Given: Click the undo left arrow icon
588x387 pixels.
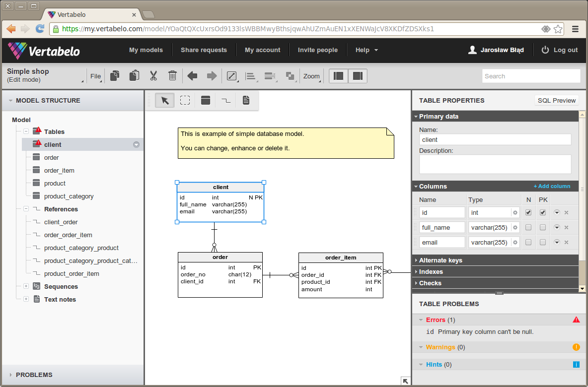Looking at the screenshot, I should (192, 76).
